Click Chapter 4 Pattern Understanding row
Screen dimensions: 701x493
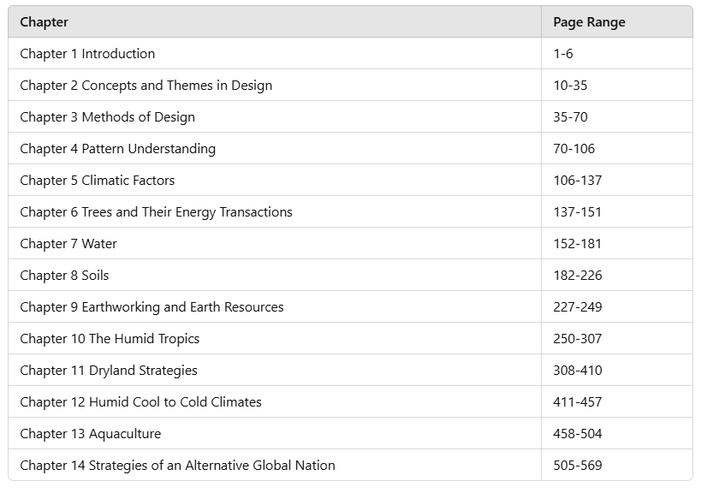(x=118, y=149)
